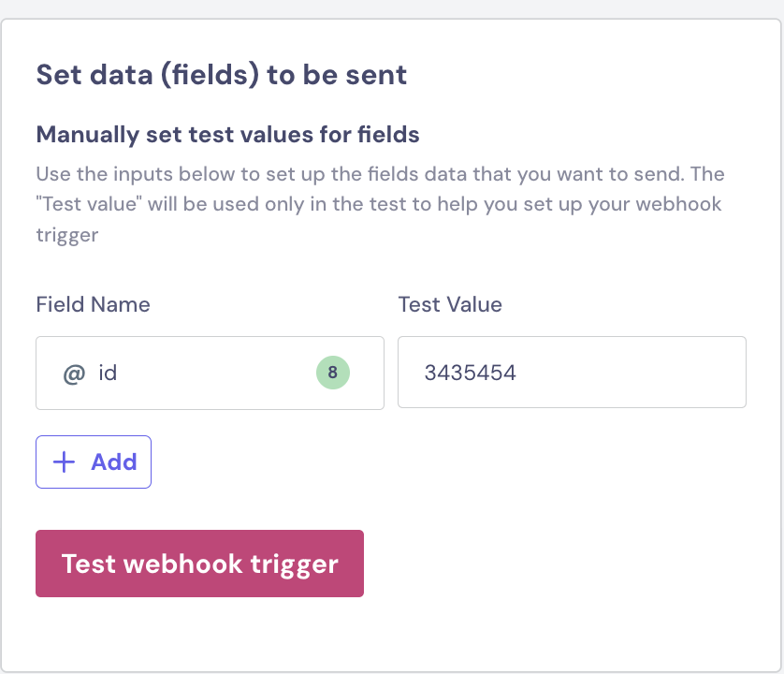The width and height of the screenshot is (784, 674).
Task: Click empty space right of 3435454
Action: click(x=636, y=373)
